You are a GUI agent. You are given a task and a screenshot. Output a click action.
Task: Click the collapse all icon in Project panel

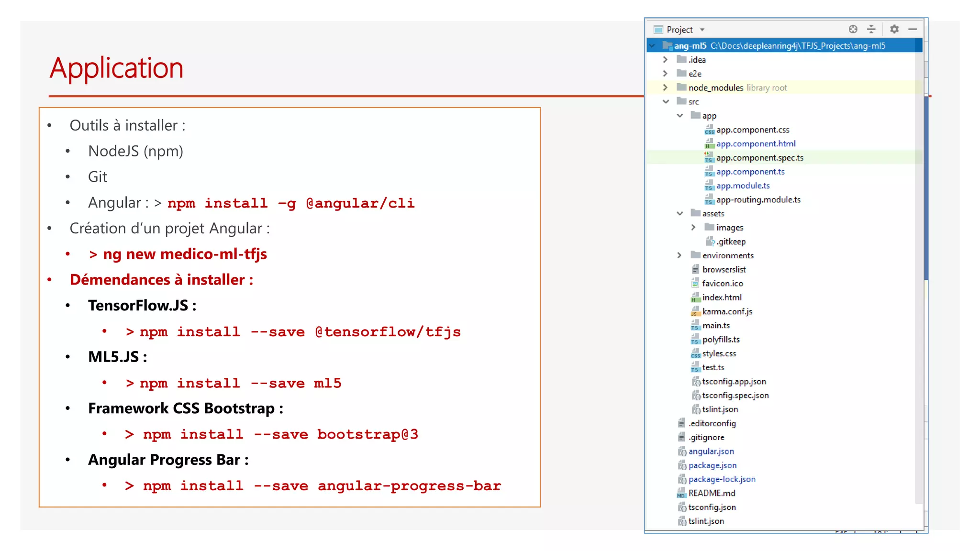click(871, 29)
